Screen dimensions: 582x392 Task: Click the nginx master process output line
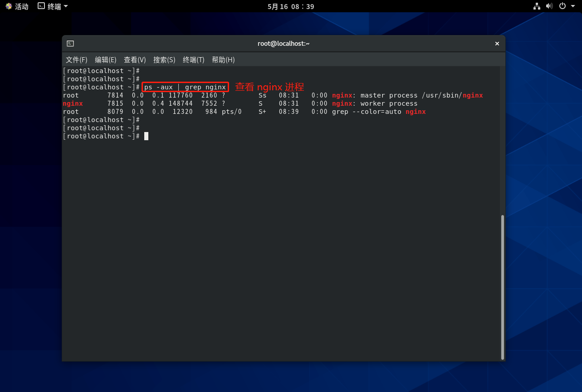(x=272, y=95)
